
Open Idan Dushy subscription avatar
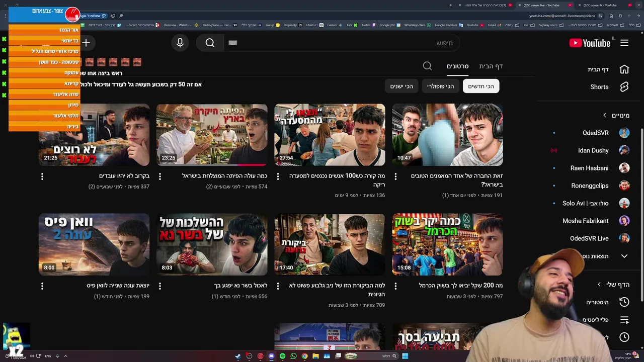[624, 150]
